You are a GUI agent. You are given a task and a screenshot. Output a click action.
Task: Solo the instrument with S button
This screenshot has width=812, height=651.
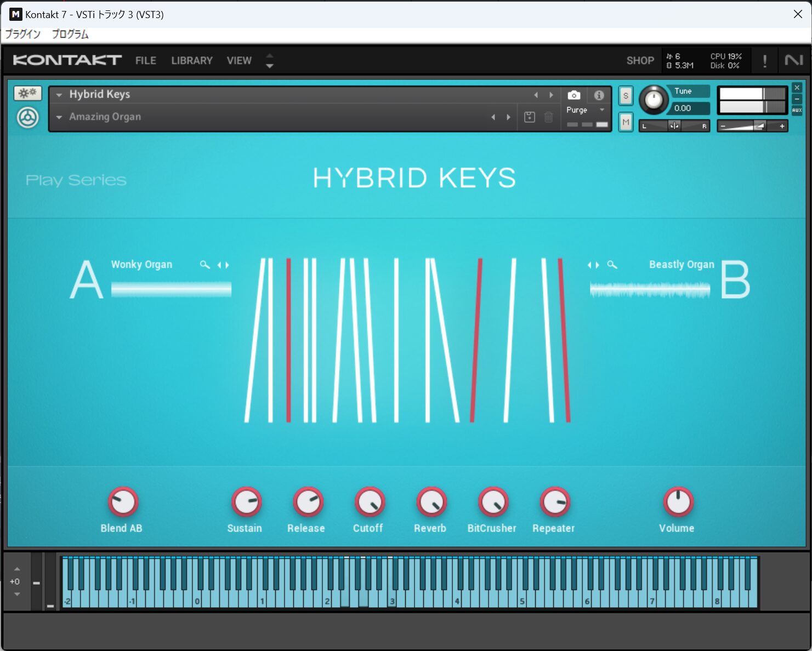626,96
